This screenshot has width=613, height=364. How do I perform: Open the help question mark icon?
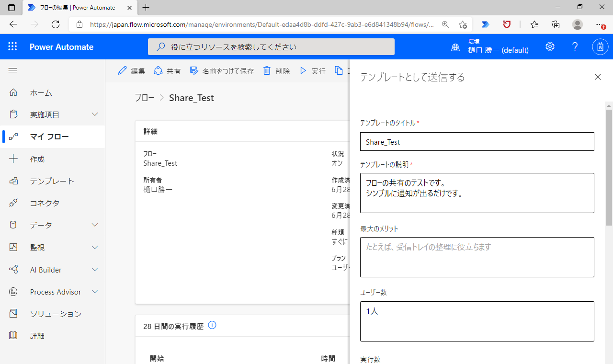(x=575, y=47)
